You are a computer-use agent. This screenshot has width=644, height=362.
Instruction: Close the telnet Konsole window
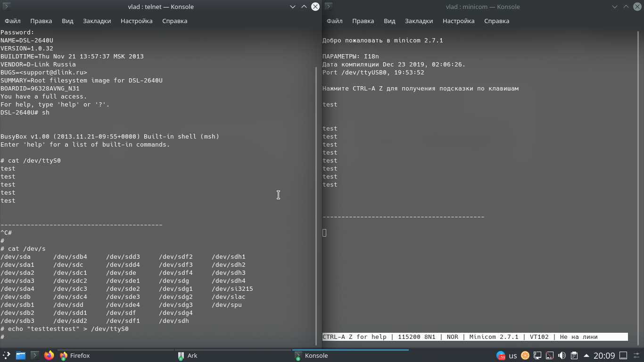(315, 7)
